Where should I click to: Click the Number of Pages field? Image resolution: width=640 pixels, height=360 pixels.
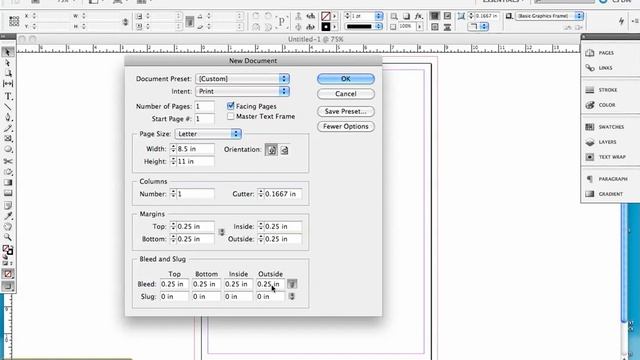(204, 107)
